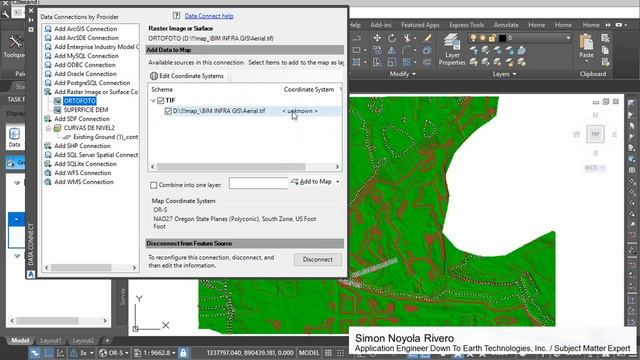Click the Add to Map button
The height and width of the screenshot is (360, 640).
[x=312, y=182]
